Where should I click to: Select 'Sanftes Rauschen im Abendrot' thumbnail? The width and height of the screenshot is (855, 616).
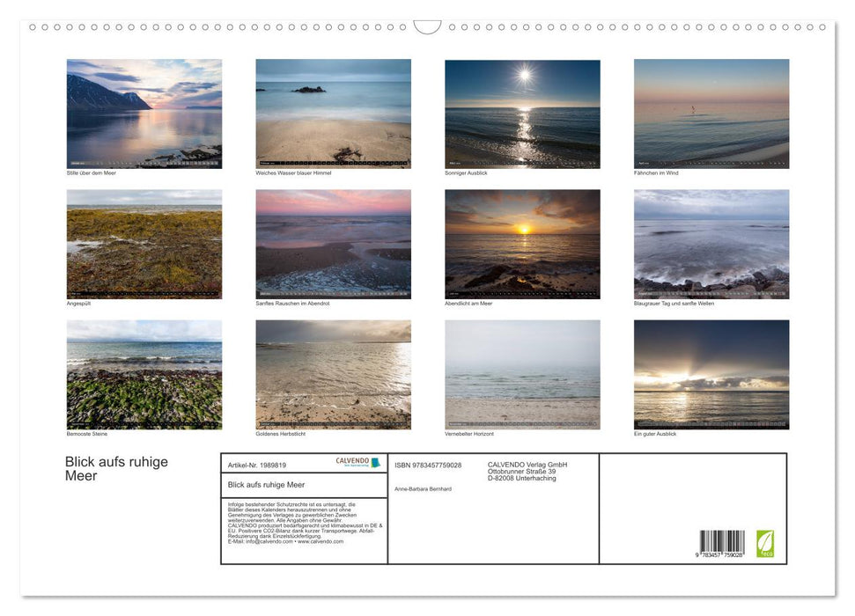tap(333, 244)
